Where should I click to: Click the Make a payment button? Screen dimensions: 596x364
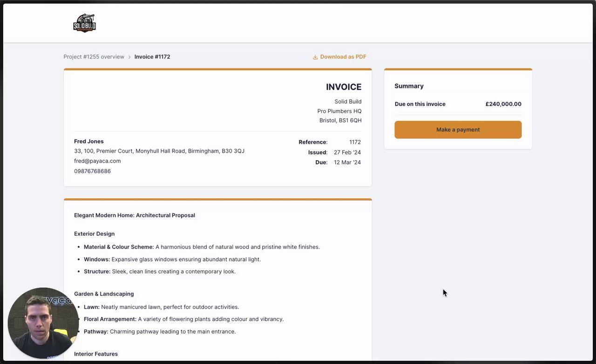click(458, 129)
